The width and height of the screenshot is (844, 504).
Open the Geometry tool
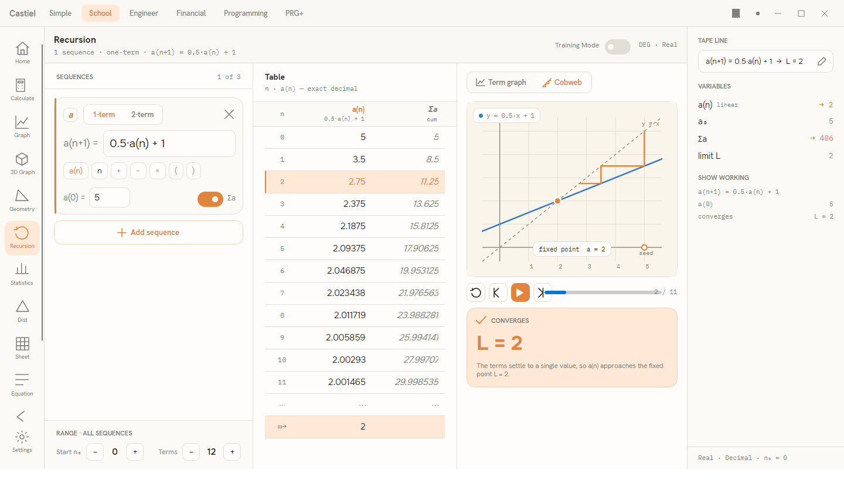22,200
